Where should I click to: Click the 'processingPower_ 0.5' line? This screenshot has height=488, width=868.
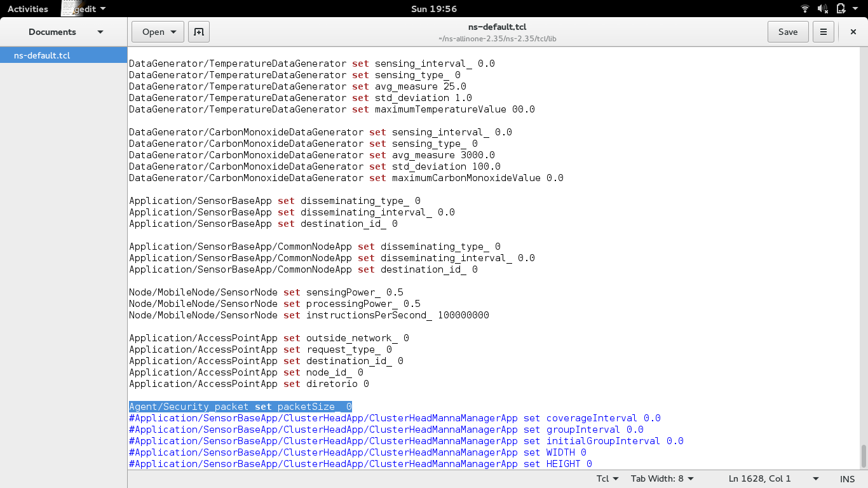(275, 304)
